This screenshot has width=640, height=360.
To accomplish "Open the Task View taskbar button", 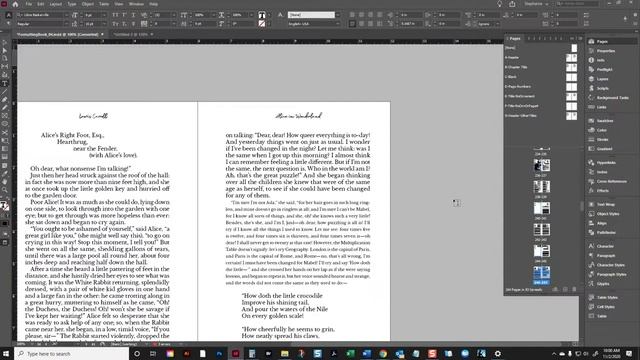I will pyautogui.click(x=153, y=353).
